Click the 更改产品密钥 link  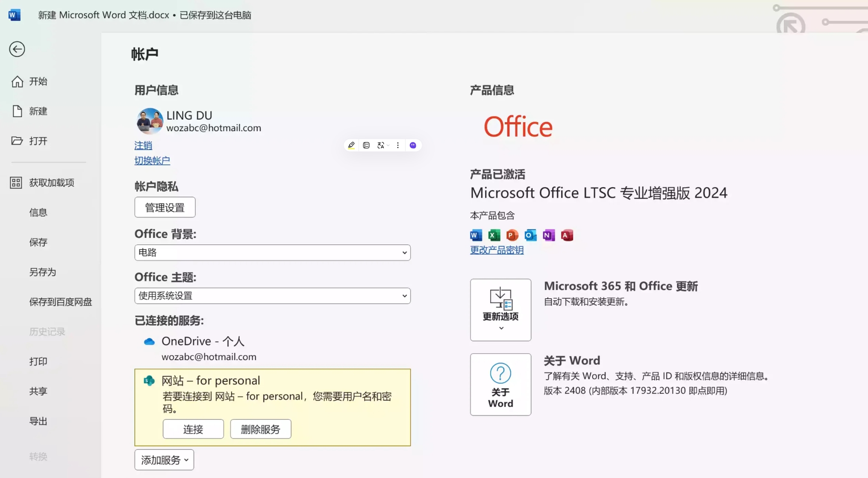point(497,250)
